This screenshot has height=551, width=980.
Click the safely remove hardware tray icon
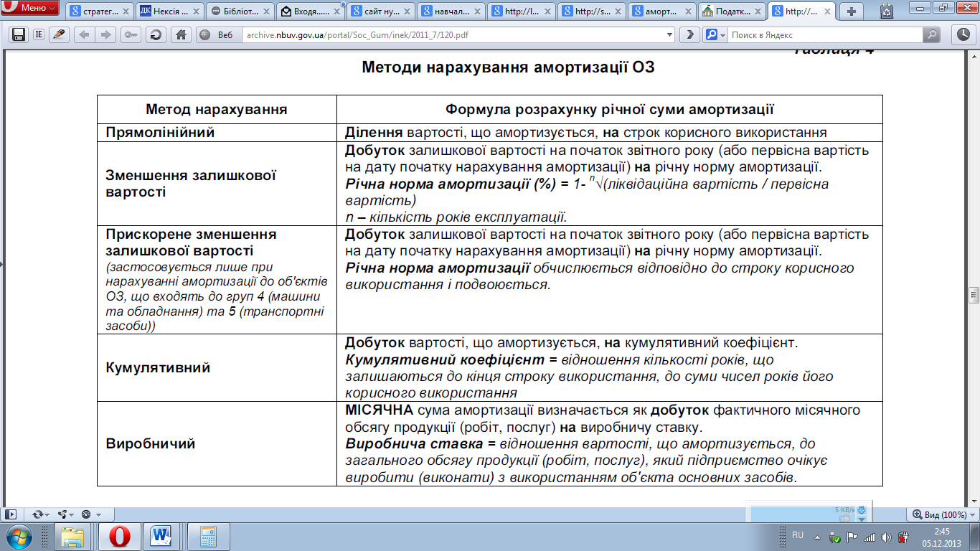835,537
